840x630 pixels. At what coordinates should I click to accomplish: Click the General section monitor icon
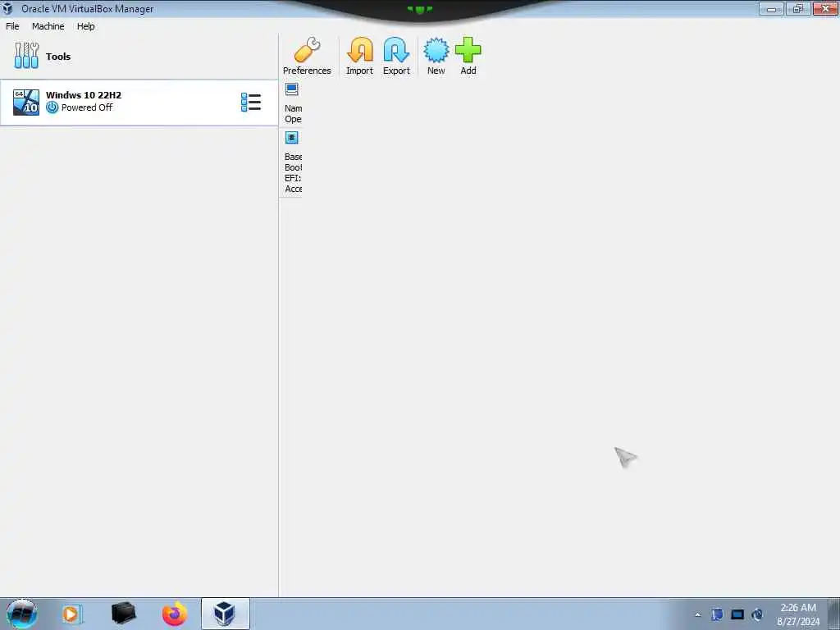292,89
